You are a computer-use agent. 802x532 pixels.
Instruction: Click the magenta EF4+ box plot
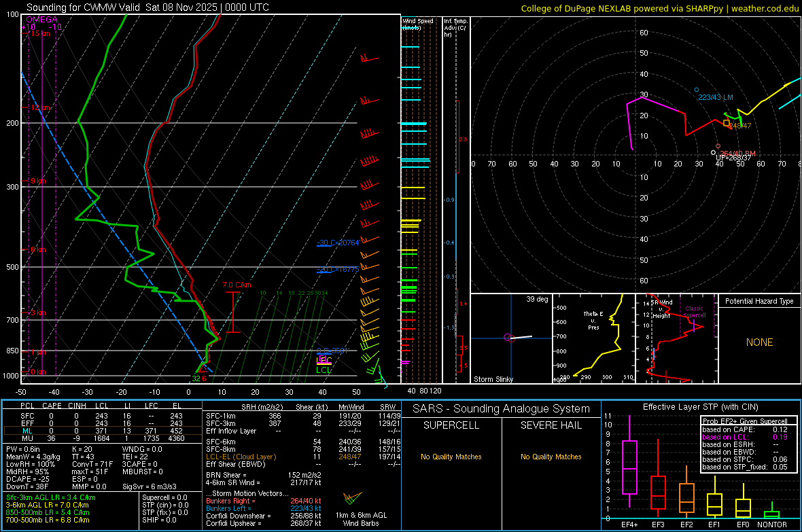pyautogui.click(x=629, y=461)
